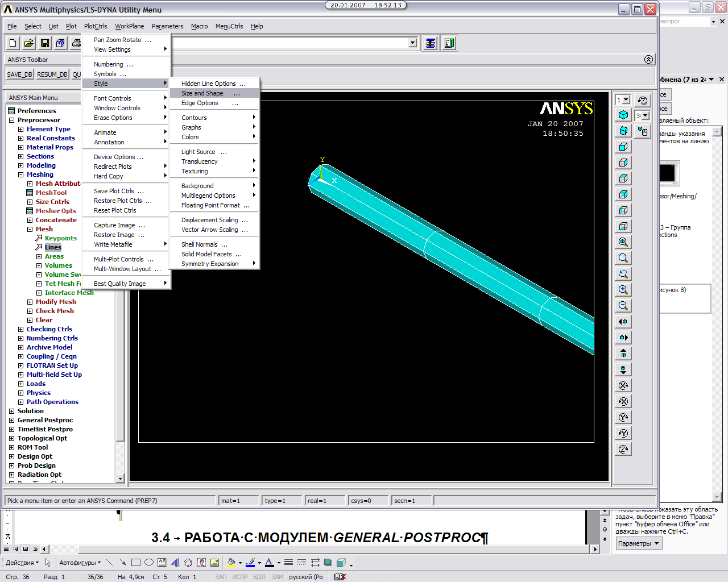Click the Word font color A icon
The height and width of the screenshot is (582, 728).
(270, 563)
